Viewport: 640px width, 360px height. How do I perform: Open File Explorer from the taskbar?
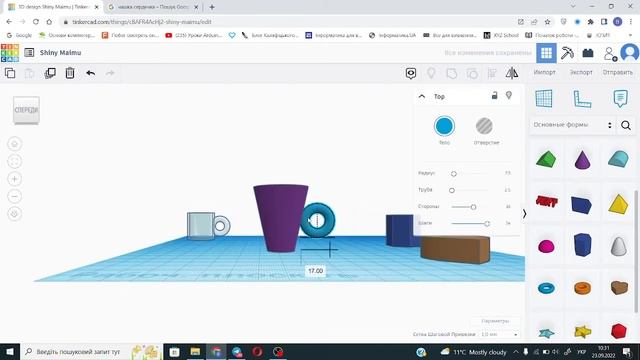pos(195,352)
